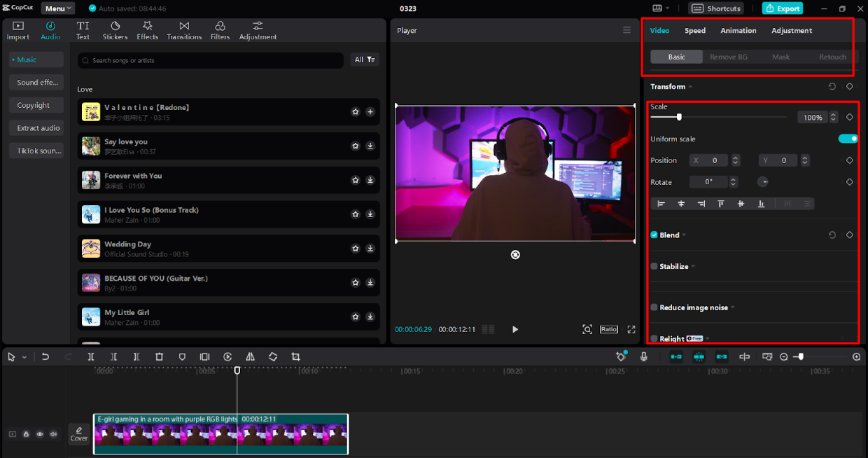This screenshot has width=868, height=458.
Task: Uncheck the Blend checkbox
Action: pos(654,235)
